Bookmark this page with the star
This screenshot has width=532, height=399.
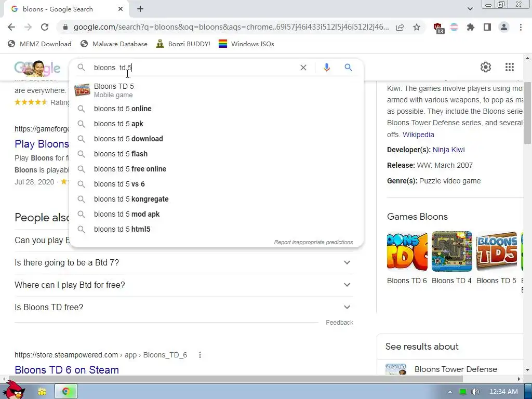(417, 27)
